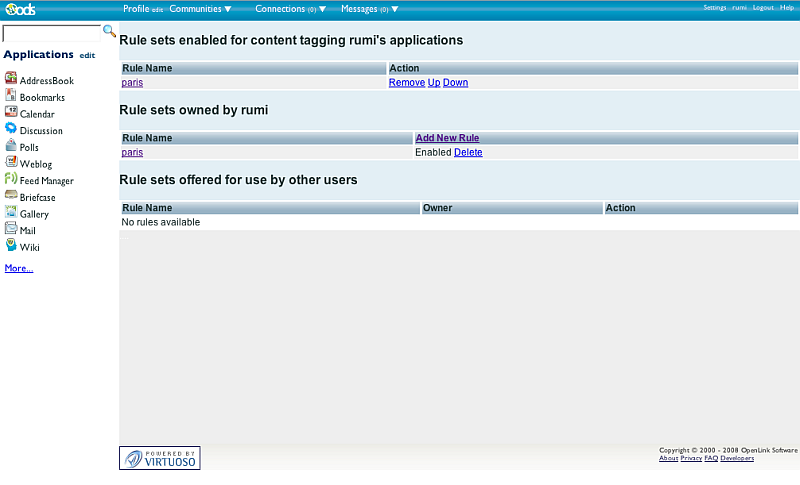This screenshot has height=485, width=800.
Task: Click the Add New Rule link
Action: pos(447,138)
